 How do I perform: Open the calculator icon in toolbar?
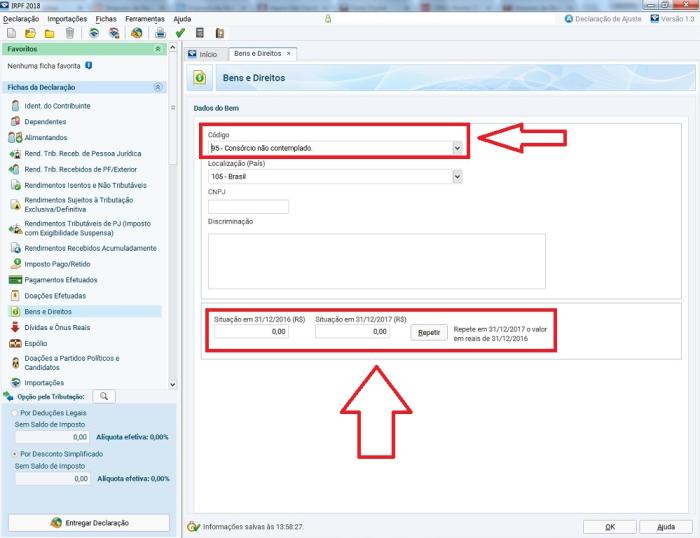(x=200, y=33)
